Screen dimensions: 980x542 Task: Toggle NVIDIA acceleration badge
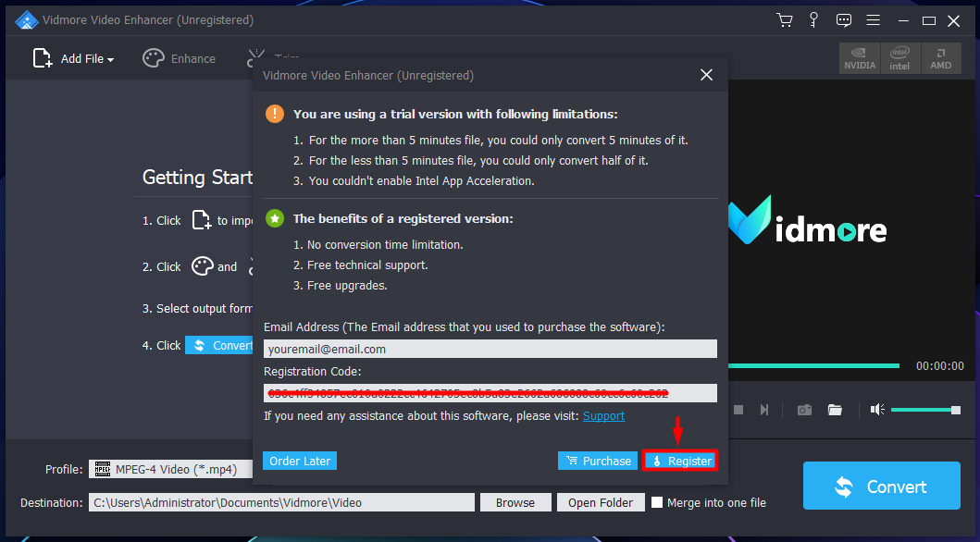click(x=860, y=58)
